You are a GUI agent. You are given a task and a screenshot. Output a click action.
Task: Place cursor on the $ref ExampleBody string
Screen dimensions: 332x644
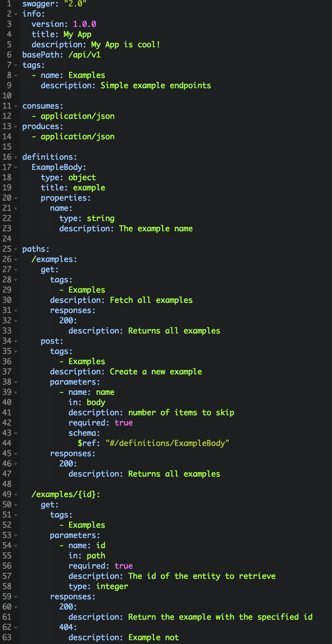coord(167,443)
